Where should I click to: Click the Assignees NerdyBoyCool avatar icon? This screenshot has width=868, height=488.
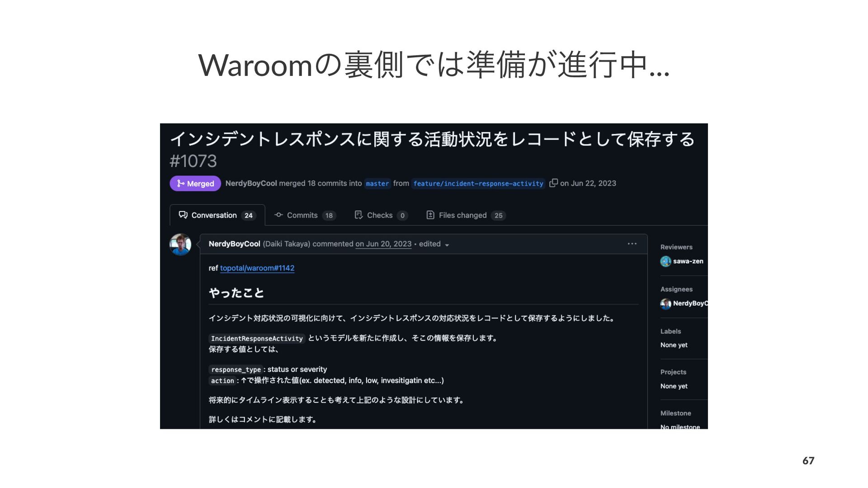coord(665,304)
